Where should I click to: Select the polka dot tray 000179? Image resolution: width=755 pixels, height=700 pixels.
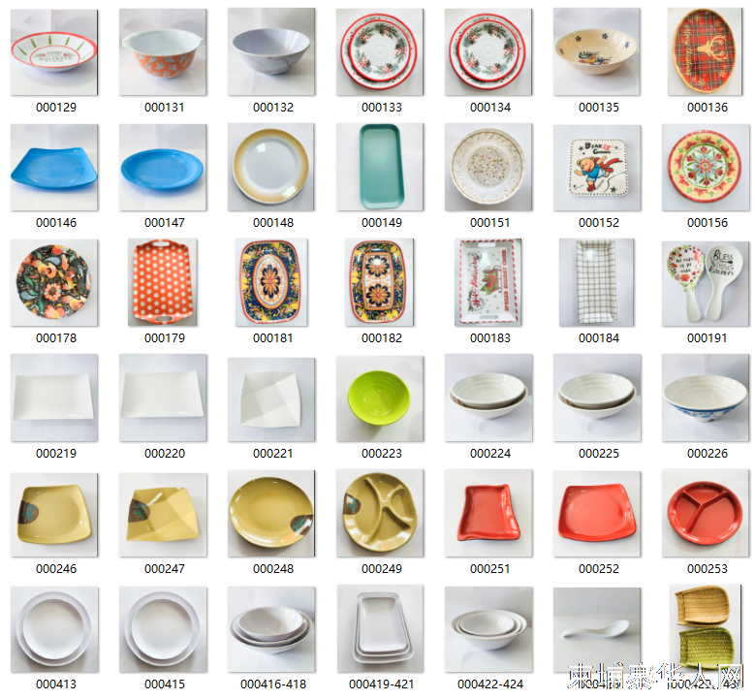point(163,282)
